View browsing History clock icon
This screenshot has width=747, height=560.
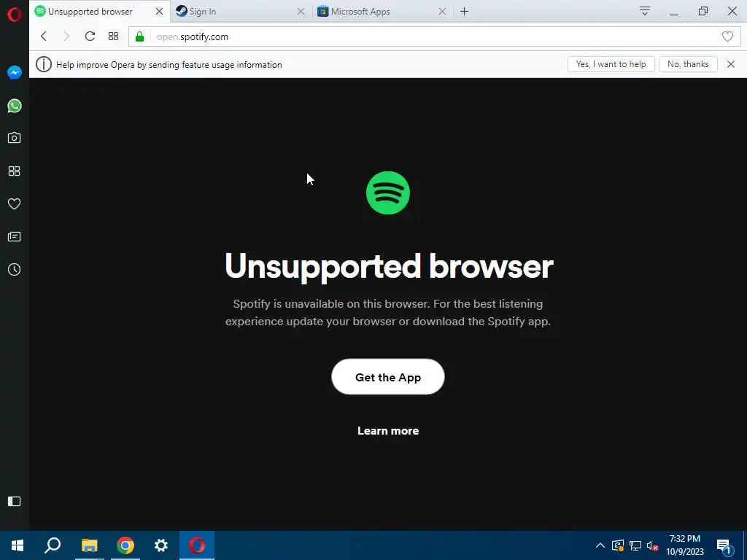coord(15,270)
